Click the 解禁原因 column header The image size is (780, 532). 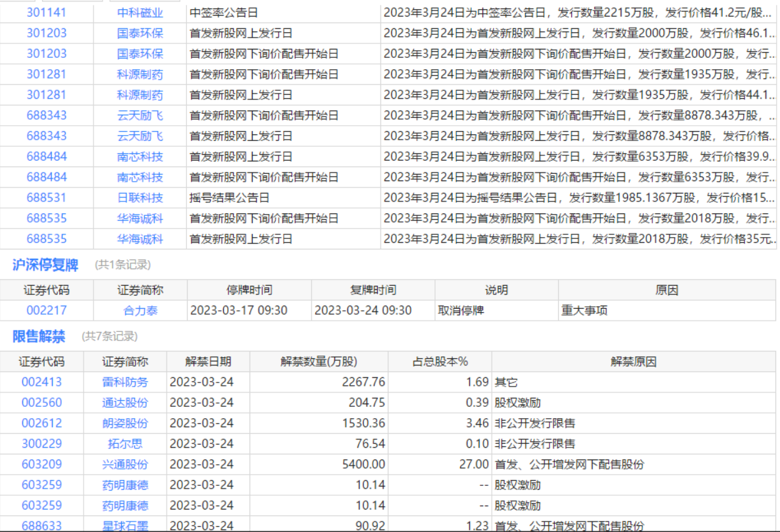coord(633,362)
